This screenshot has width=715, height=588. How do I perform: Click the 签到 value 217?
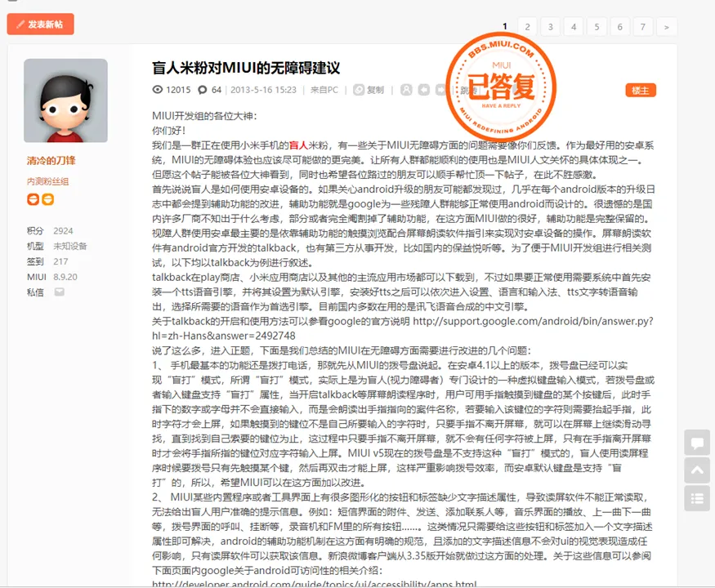click(60, 261)
